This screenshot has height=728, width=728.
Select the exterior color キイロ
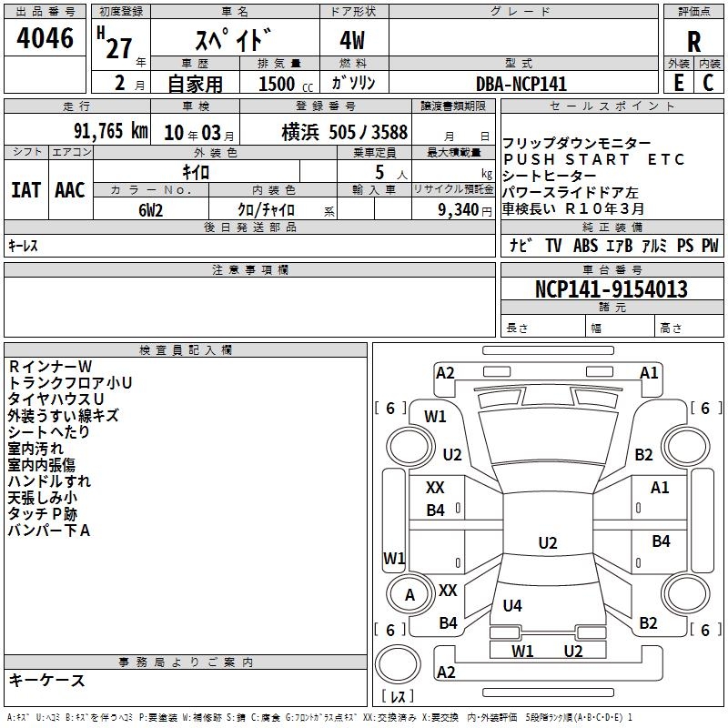(x=196, y=173)
